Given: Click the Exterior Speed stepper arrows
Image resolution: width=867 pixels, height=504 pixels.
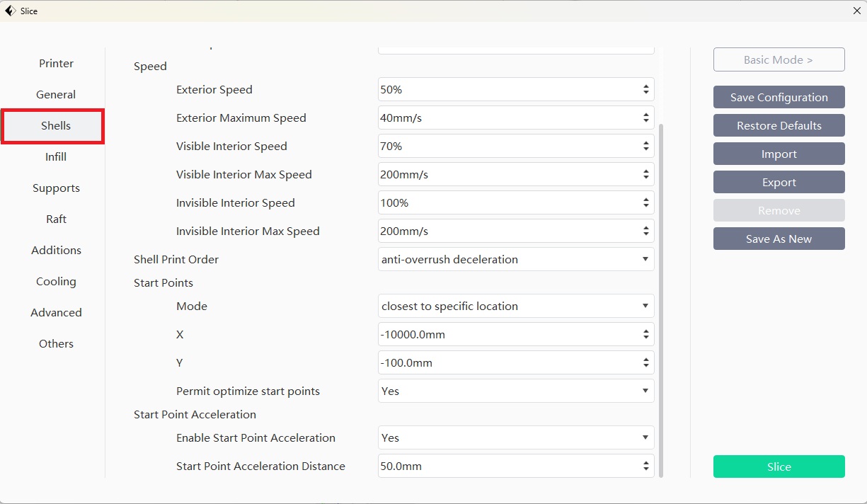Looking at the screenshot, I should [x=645, y=90].
